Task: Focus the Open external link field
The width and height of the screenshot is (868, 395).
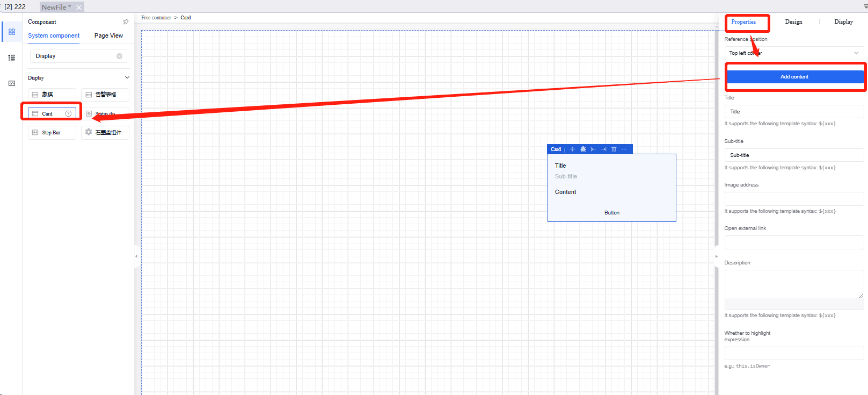Action: (x=794, y=242)
